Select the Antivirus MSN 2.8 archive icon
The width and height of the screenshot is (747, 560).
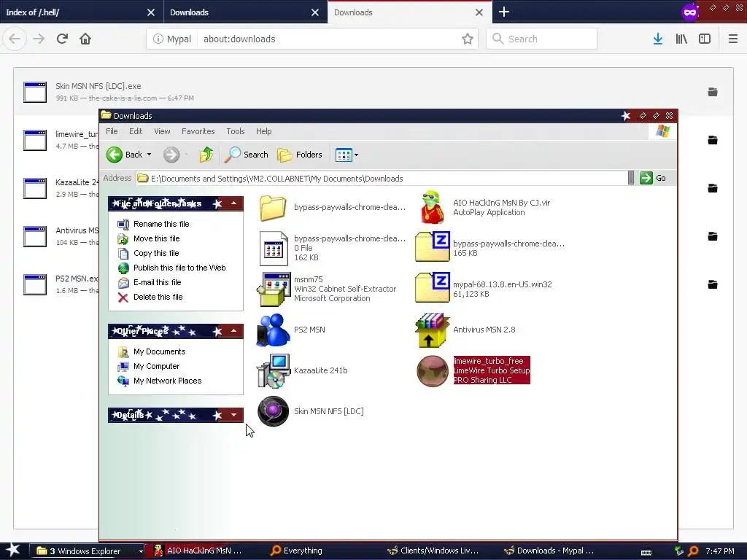tap(432, 330)
